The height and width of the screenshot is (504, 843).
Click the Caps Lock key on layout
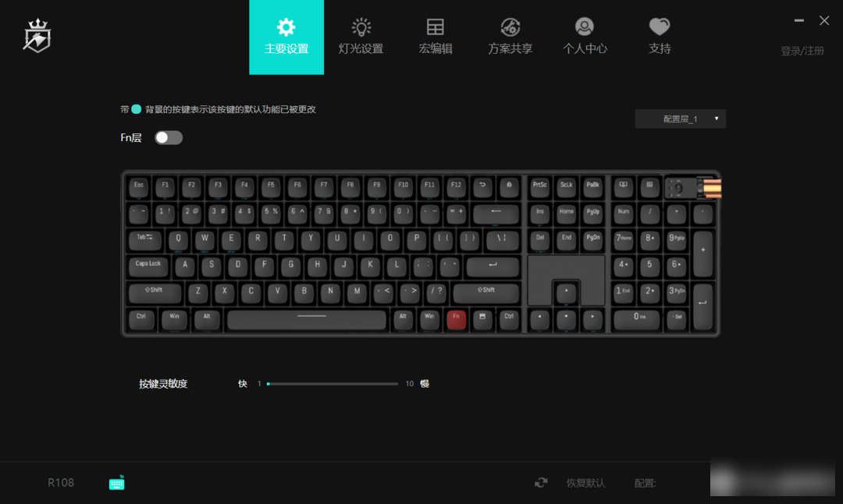pos(148,266)
